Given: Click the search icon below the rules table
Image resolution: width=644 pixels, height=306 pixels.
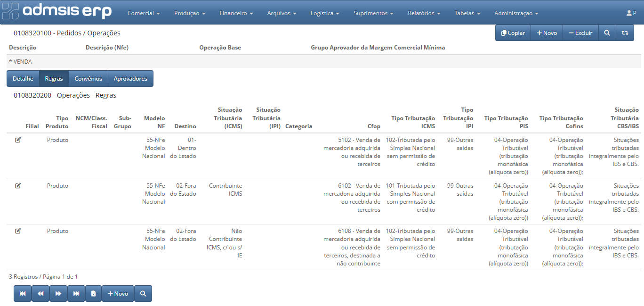Looking at the screenshot, I should (143, 293).
